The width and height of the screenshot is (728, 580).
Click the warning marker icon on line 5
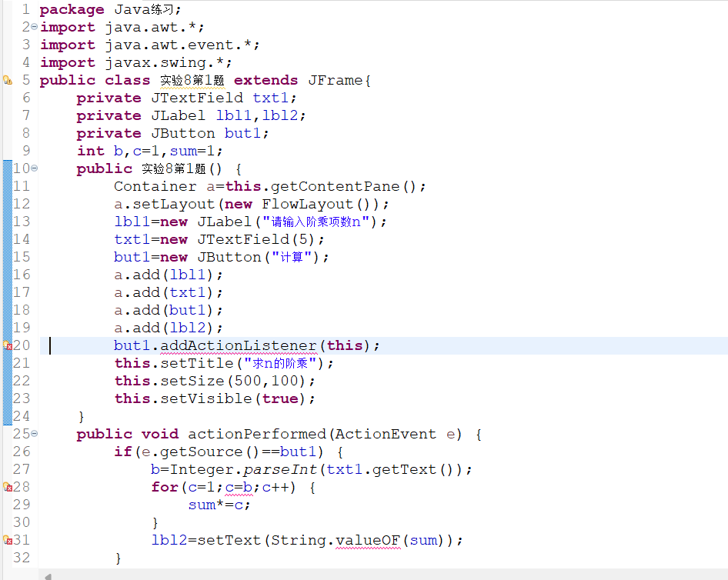8,80
